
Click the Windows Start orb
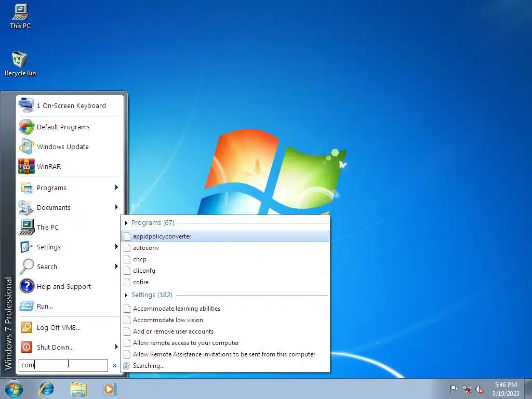point(14,389)
